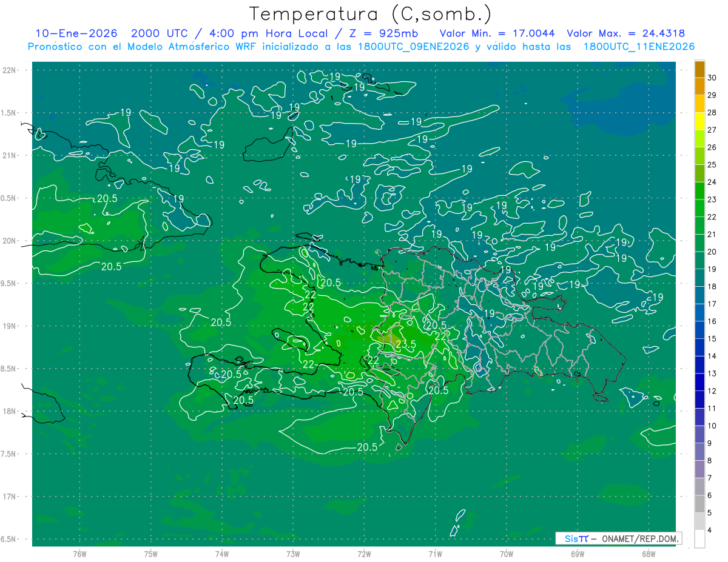Click the '20N' latitude label

(9, 241)
